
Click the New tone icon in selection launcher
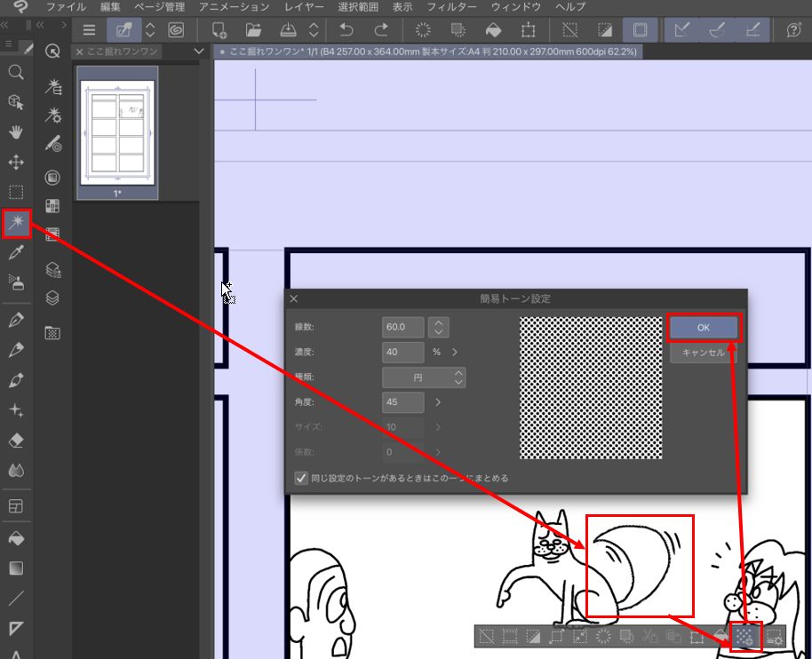coord(745,636)
